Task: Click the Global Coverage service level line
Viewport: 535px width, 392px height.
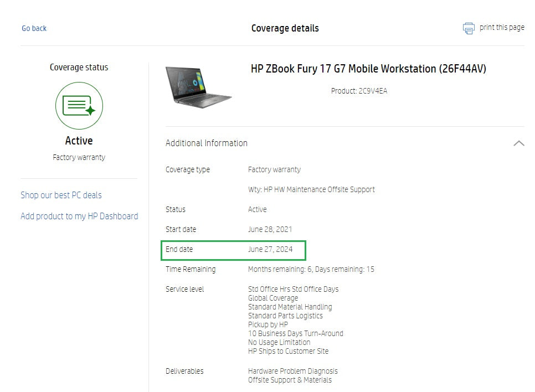Action: 272,298
